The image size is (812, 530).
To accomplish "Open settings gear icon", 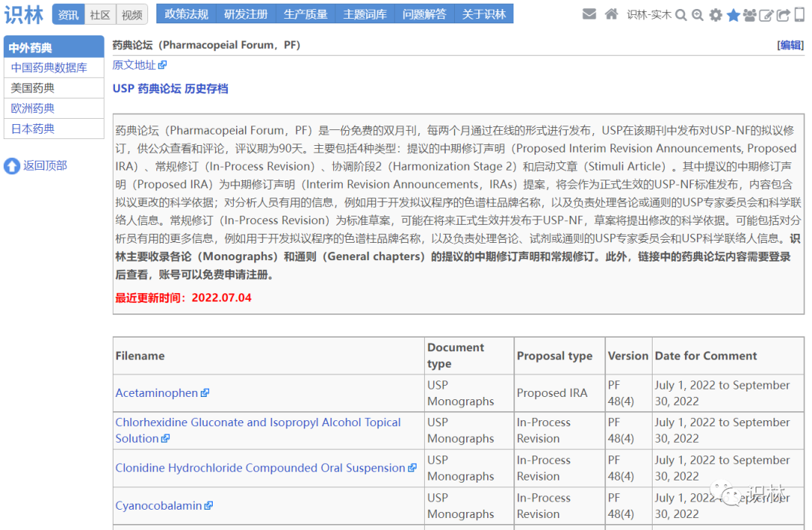I will coord(716,15).
